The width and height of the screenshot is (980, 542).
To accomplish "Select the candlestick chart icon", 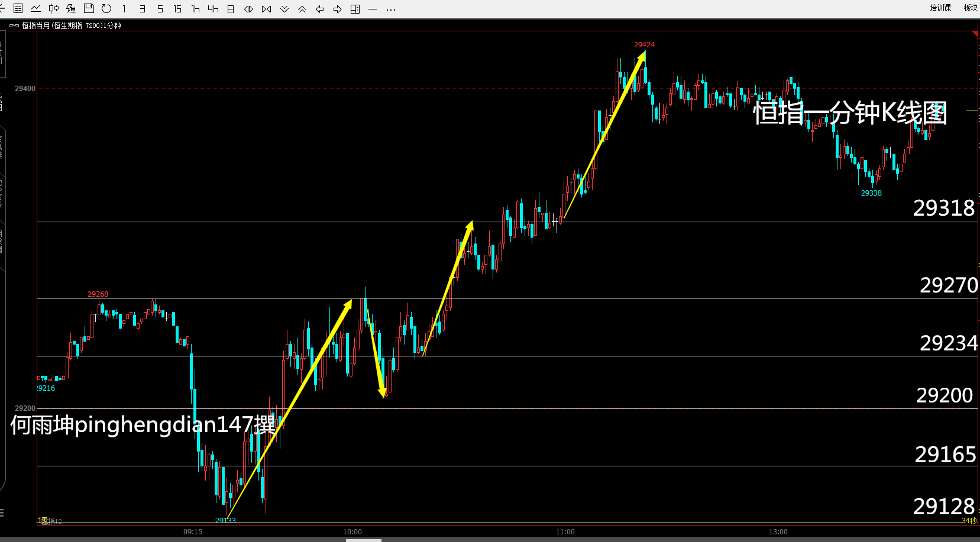I will (54, 9).
